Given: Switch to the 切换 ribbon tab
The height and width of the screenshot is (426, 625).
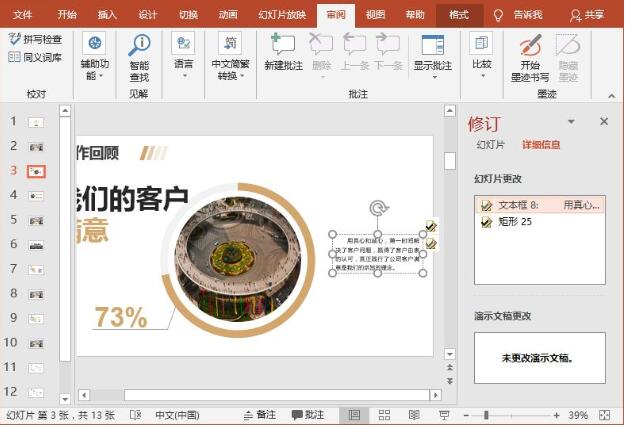Looking at the screenshot, I should coord(188,15).
